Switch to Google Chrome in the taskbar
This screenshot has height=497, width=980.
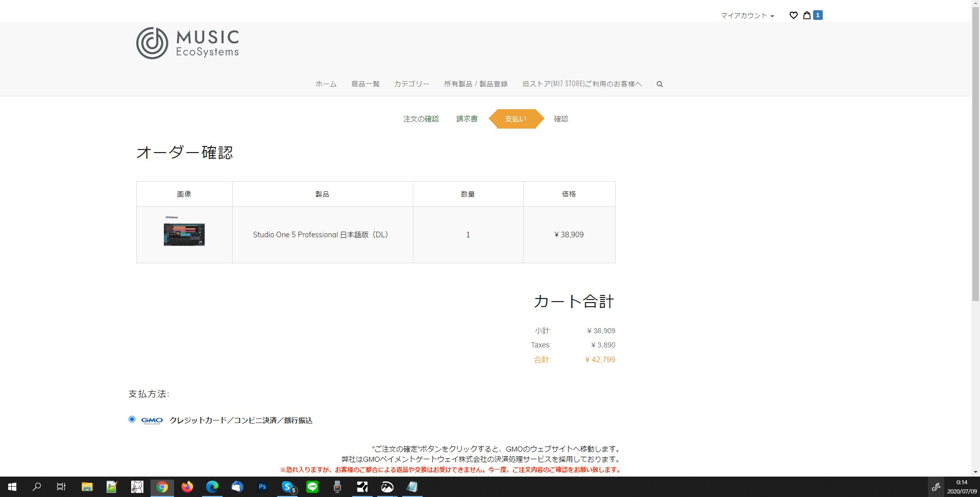point(162,487)
